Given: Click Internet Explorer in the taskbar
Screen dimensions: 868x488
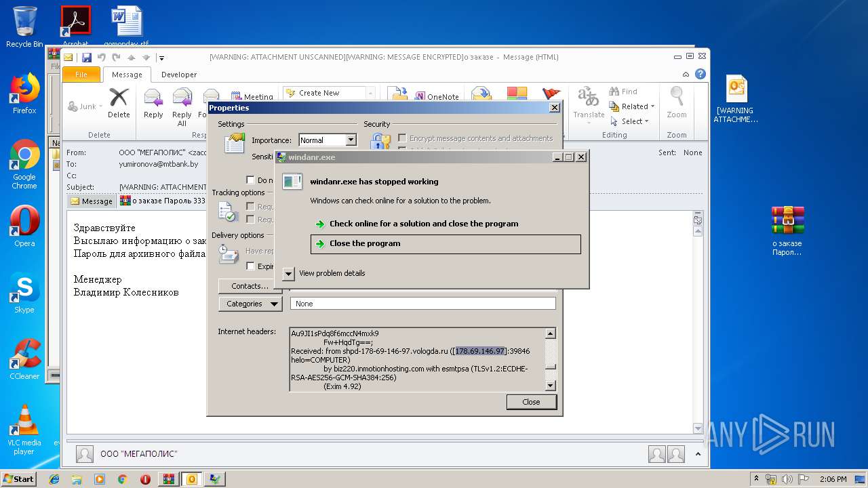Looking at the screenshot, I should coord(54,479).
